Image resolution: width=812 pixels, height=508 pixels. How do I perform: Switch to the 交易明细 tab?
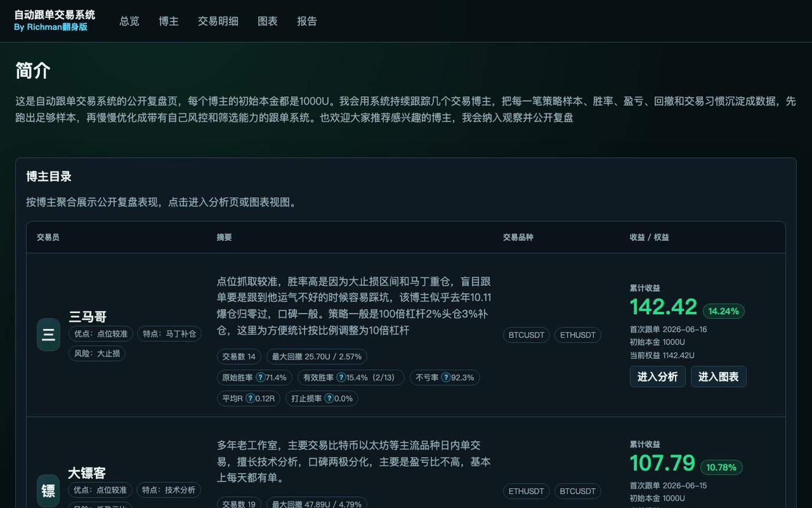point(218,21)
